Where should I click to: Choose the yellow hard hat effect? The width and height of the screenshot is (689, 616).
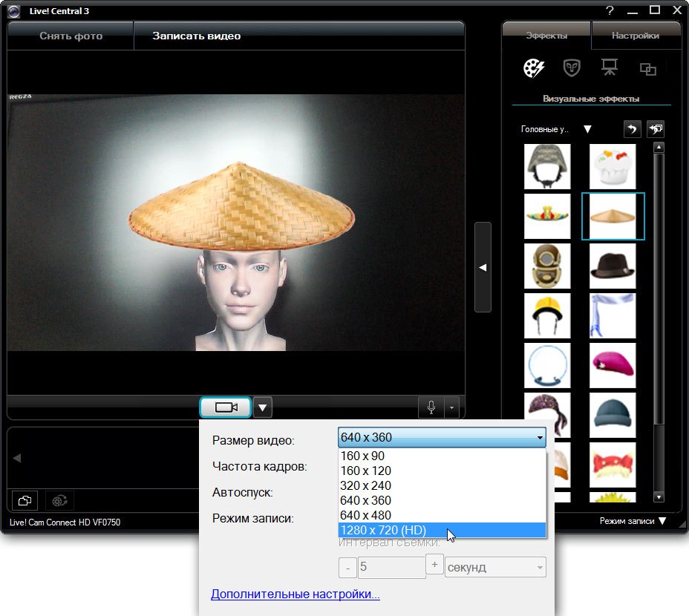point(547,315)
